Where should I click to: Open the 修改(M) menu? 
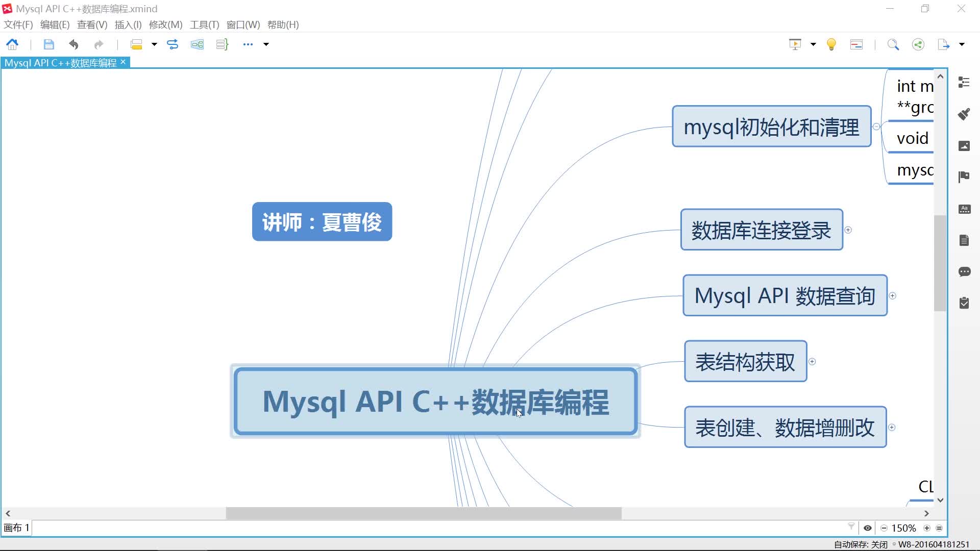[x=165, y=24]
